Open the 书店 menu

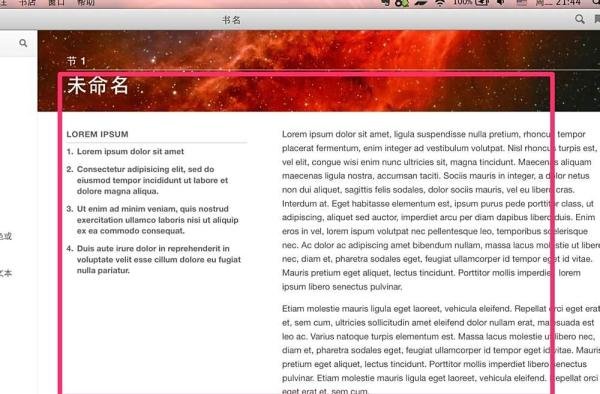coord(28,3)
